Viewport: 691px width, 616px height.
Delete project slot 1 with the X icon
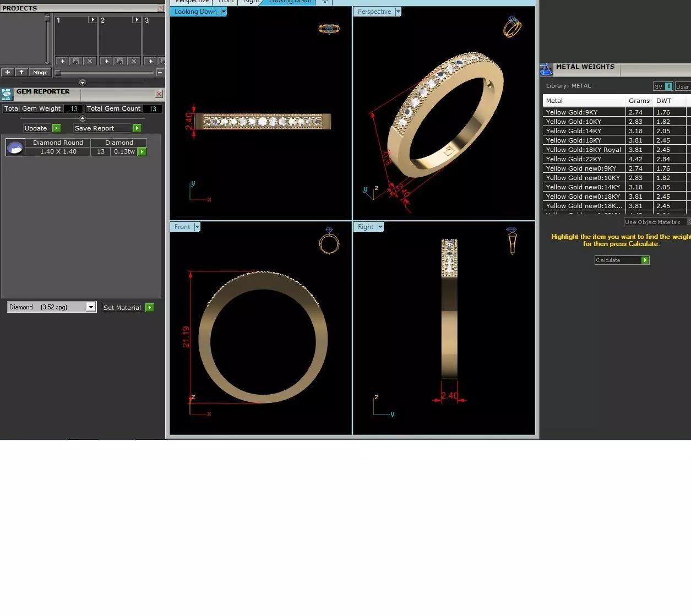coord(90,61)
